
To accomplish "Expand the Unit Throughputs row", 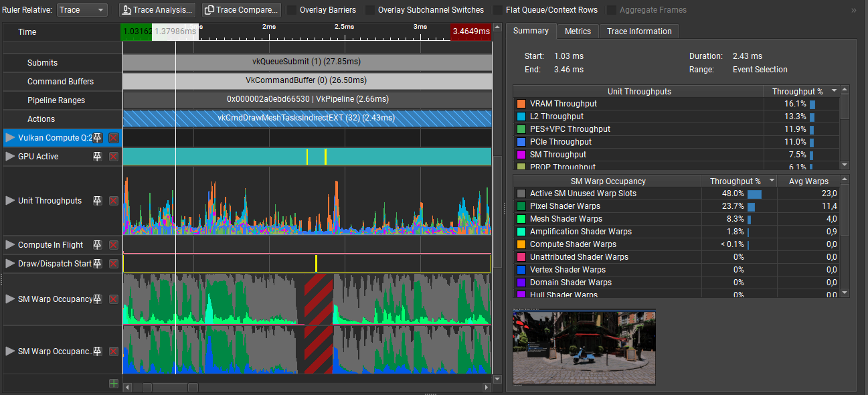I will 10,201.
